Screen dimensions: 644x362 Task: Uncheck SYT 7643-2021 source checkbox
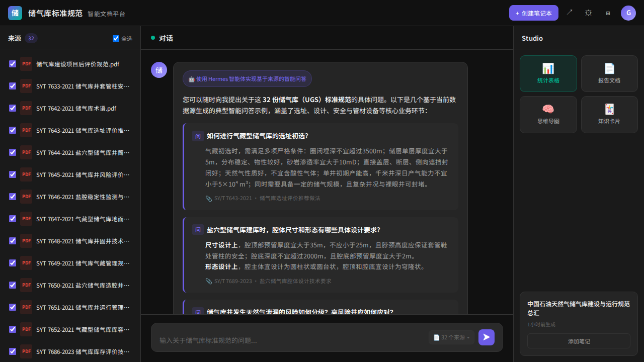tap(13, 130)
